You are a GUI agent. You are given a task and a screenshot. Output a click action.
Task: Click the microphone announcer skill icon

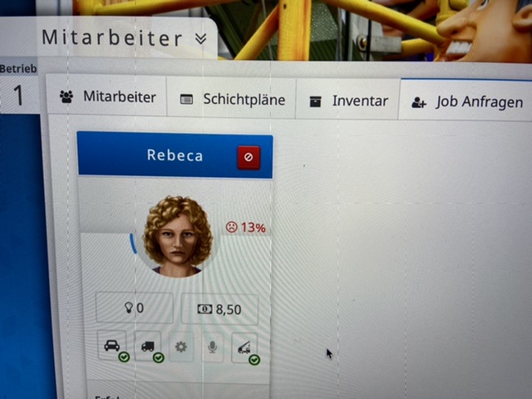[213, 347]
